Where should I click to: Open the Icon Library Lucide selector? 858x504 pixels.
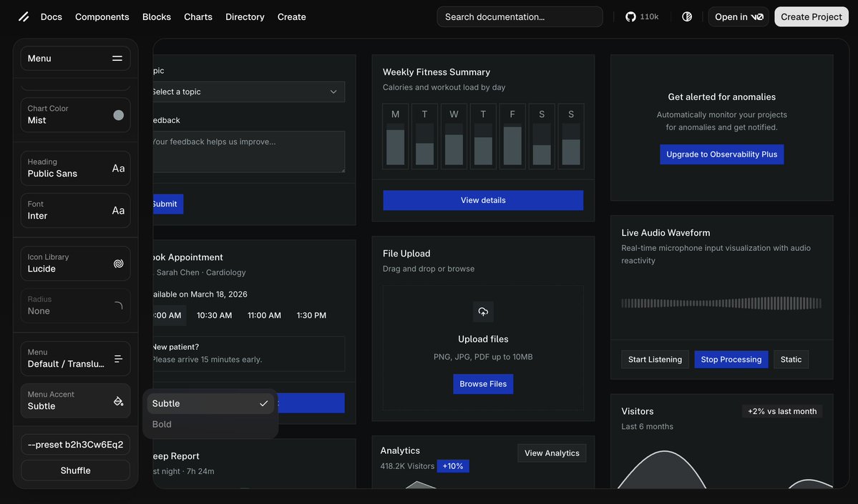click(x=76, y=264)
